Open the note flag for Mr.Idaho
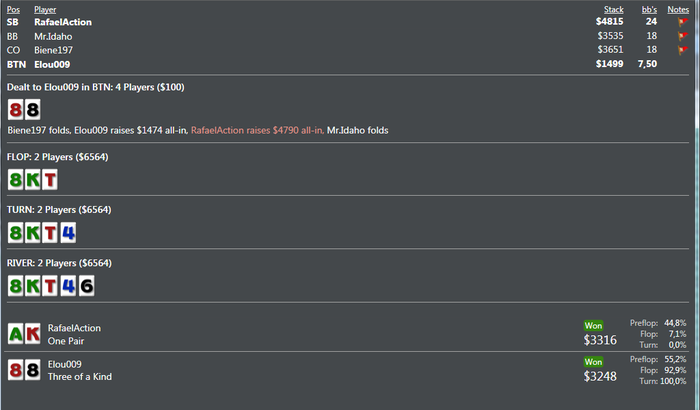Image resolution: width=700 pixels, height=410 pixels. click(683, 36)
